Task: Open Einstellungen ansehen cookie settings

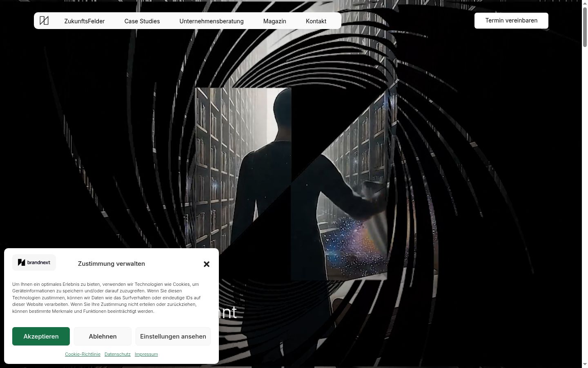Action: [x=173, y=337]
